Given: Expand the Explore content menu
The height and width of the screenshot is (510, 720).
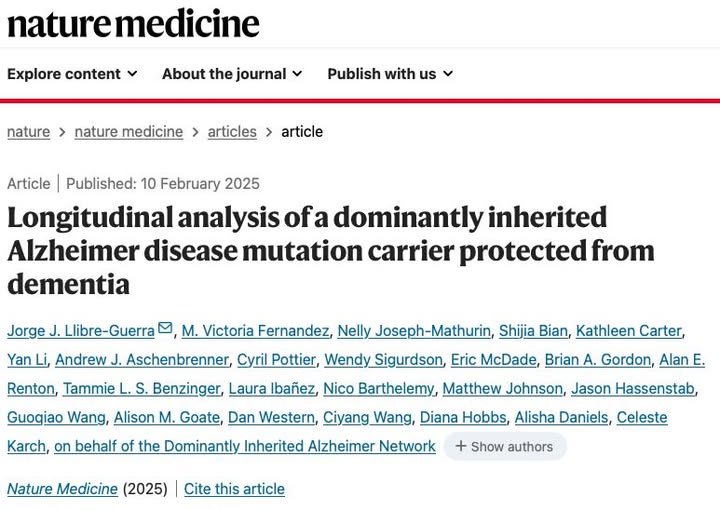Looking at the screenshot, I should pyautogui.click(x=72, y=74).
